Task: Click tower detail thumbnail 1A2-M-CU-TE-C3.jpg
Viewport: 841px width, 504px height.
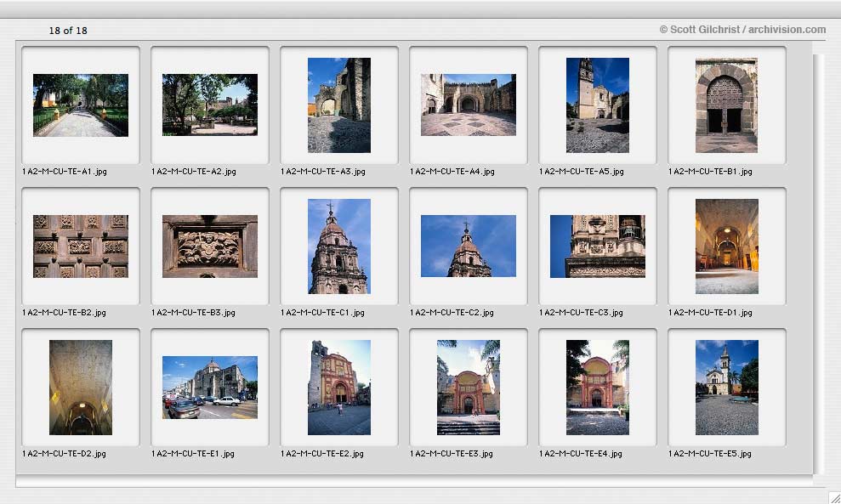Action: pos(598,246)
